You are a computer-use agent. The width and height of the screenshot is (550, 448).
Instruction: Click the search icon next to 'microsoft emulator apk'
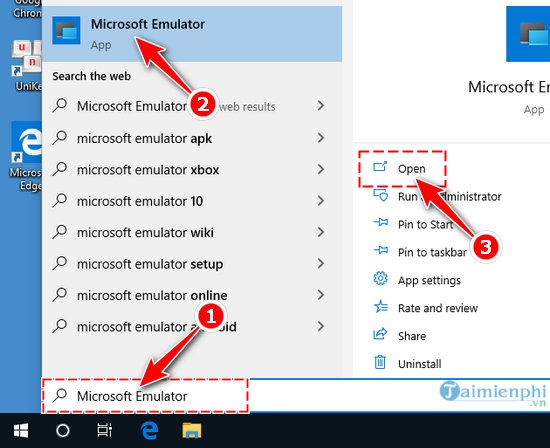(x=60, y=138)
